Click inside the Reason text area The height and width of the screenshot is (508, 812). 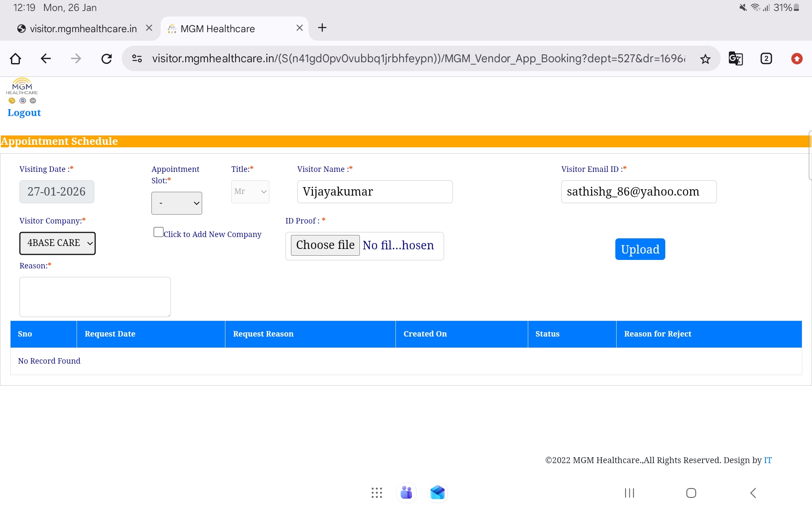point(95,297)
